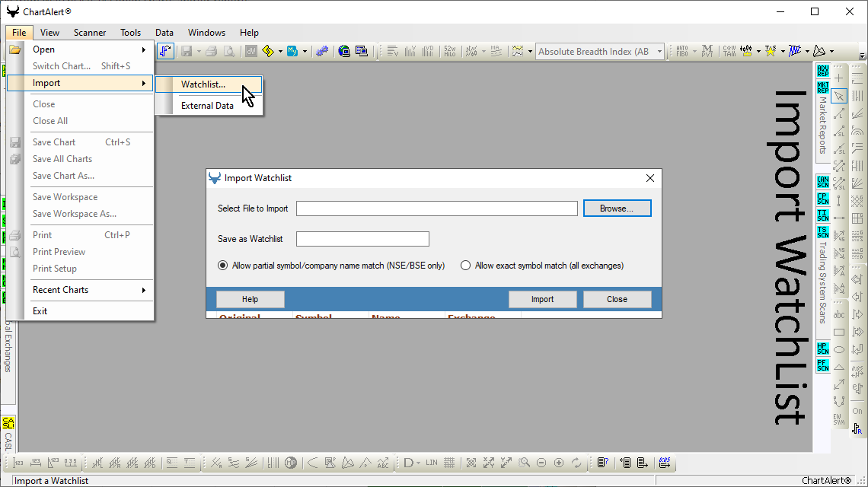Click the Browse... button
The image size is (868, 487).
click(x=617, y=208)
